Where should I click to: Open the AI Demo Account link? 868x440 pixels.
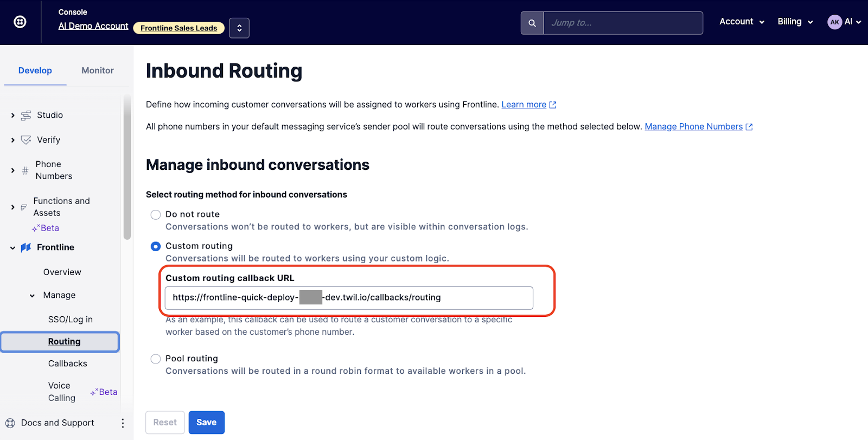(x=93, y=26)
